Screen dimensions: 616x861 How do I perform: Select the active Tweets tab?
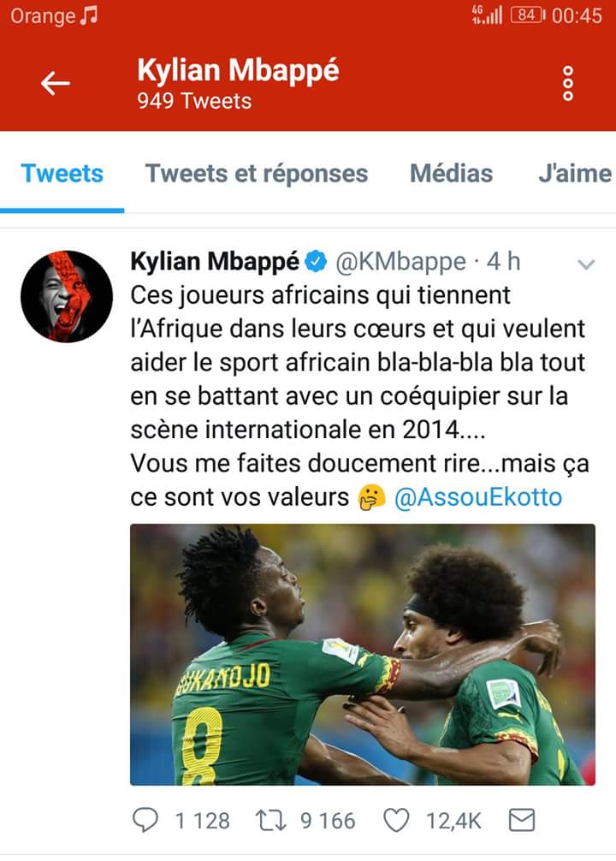(x=62, y=174)
